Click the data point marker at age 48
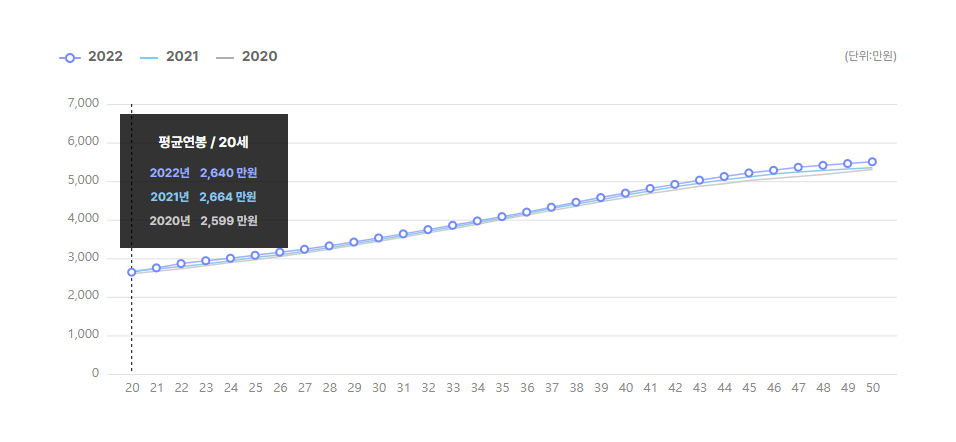The image size is (956, 442). (x=823, y=165)
